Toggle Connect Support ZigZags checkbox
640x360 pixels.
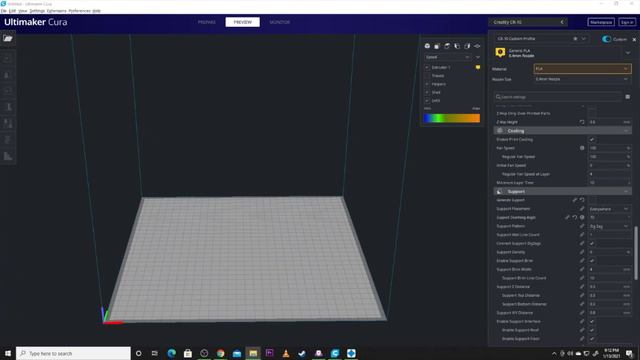[x=592, y=244]
